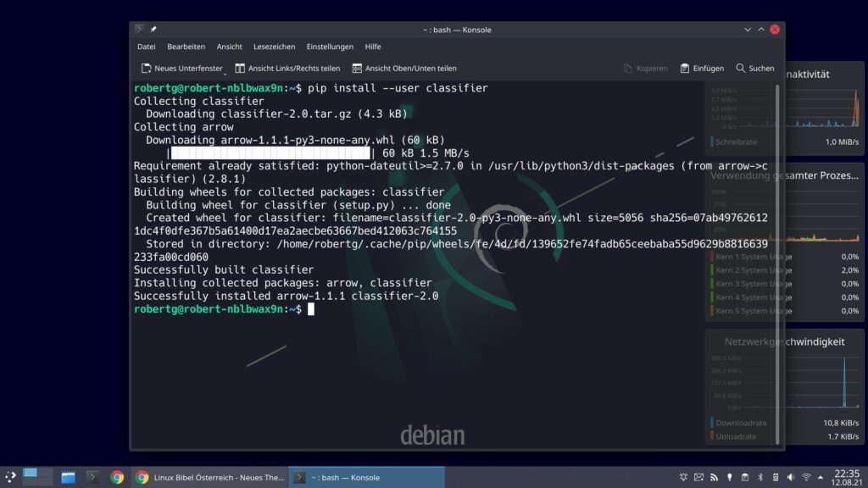Click the 'pip install --user classifier' command text

[398, 88]
